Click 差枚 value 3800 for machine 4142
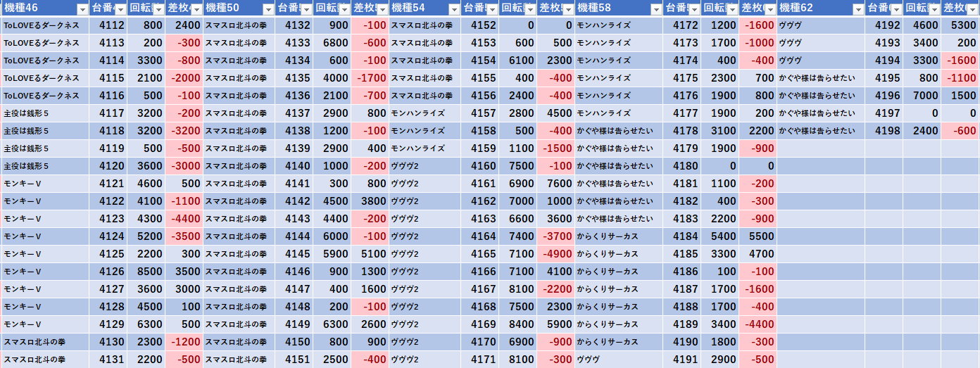 [x=370, y=201]
